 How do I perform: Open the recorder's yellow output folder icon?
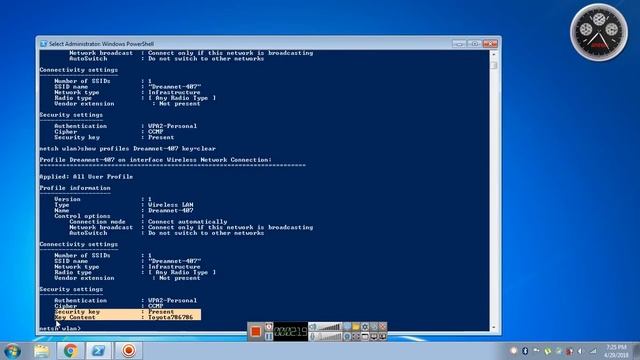pos(356,327)
